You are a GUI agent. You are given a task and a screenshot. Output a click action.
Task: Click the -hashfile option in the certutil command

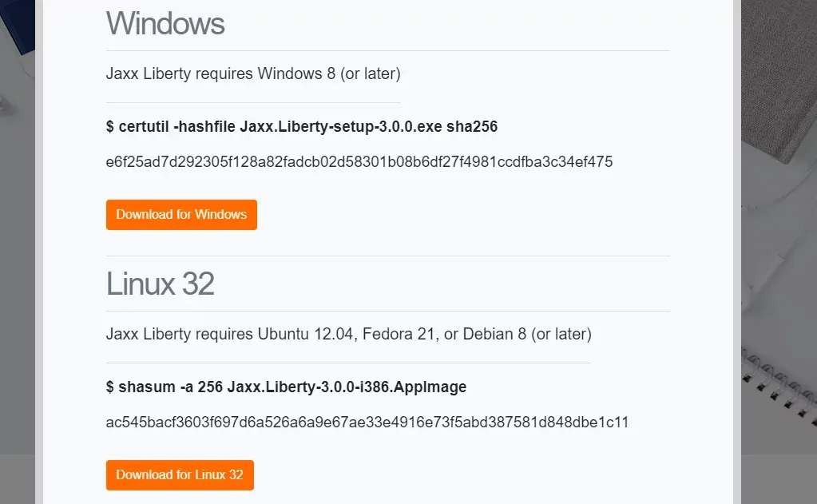click(x=204, y=127)
